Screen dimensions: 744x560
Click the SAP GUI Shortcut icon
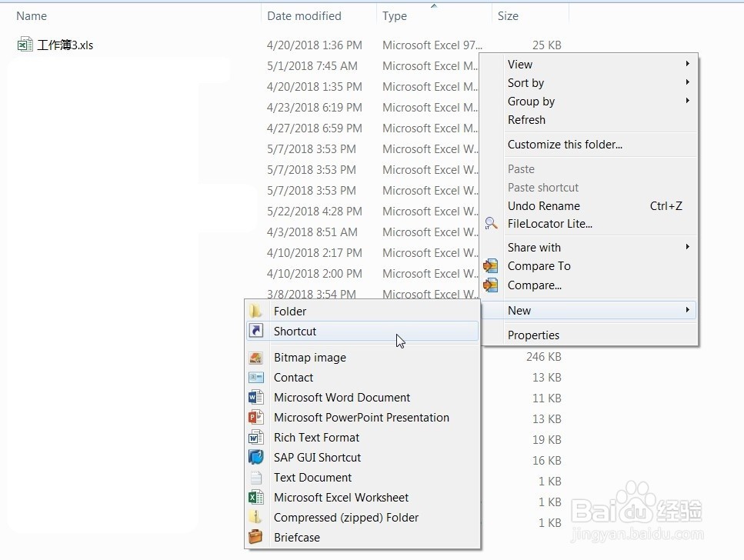pos(255,457)
